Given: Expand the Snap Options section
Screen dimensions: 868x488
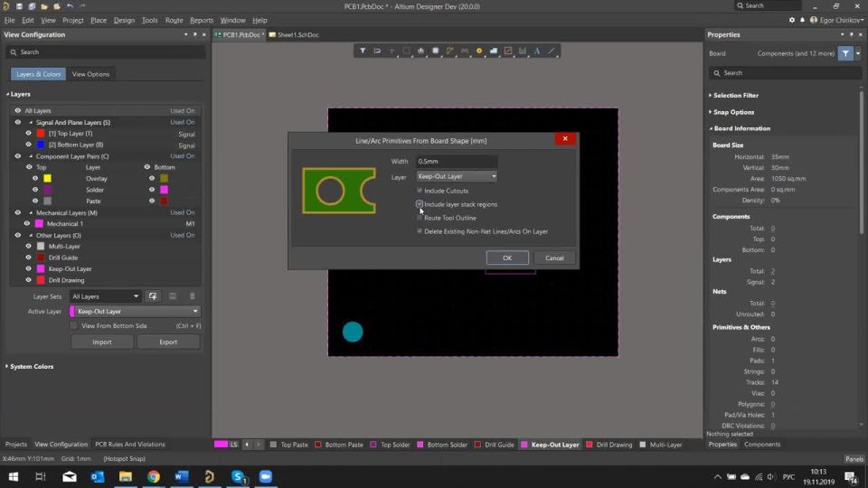Looking at the screenshot, I should tap(711, 112).
